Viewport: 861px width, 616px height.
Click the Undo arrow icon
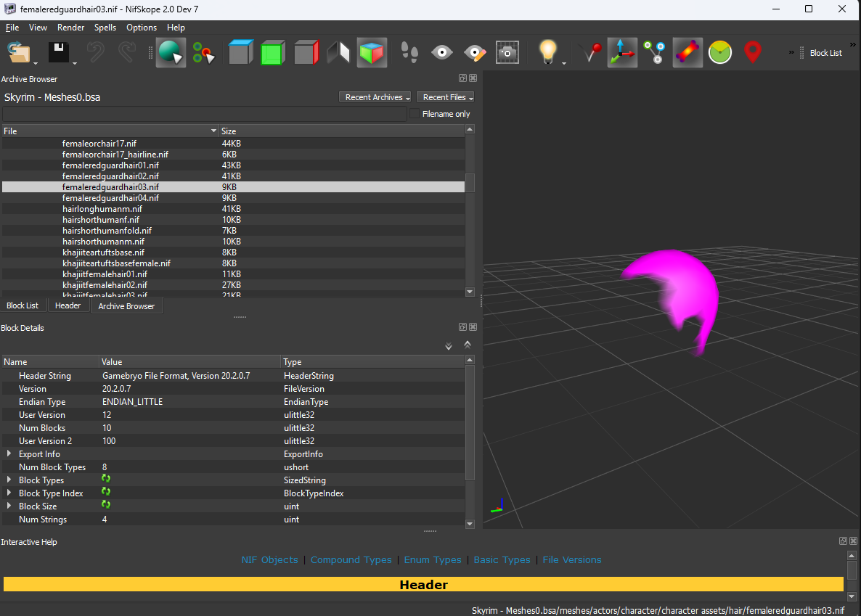pyautogui.click(x=96, y=53)
